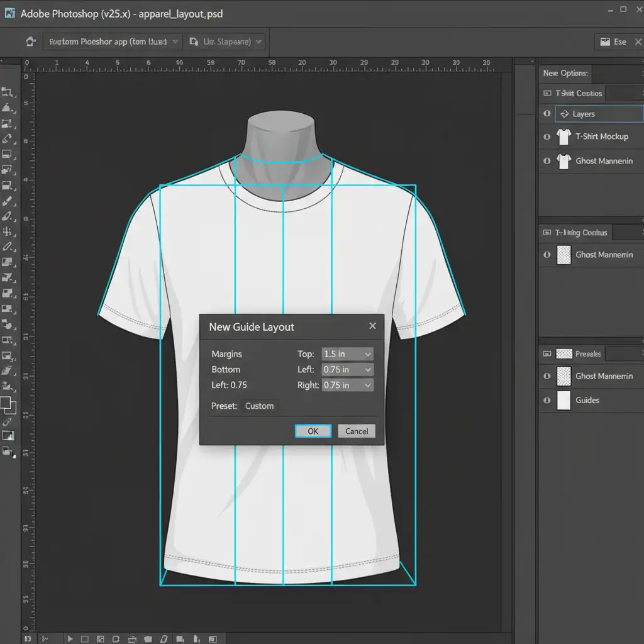Click the foreground/background color squares in toolbar
Viewport: 644px width, 644px height.
coord(8,404)
